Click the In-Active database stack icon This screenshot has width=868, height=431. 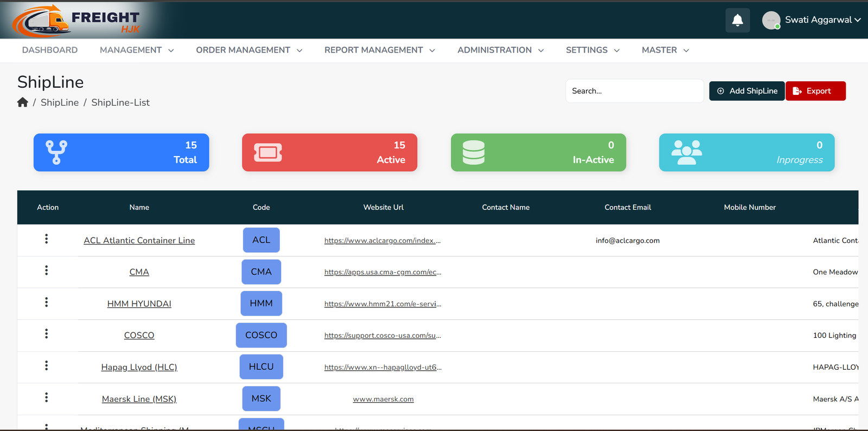coord(474,152)
